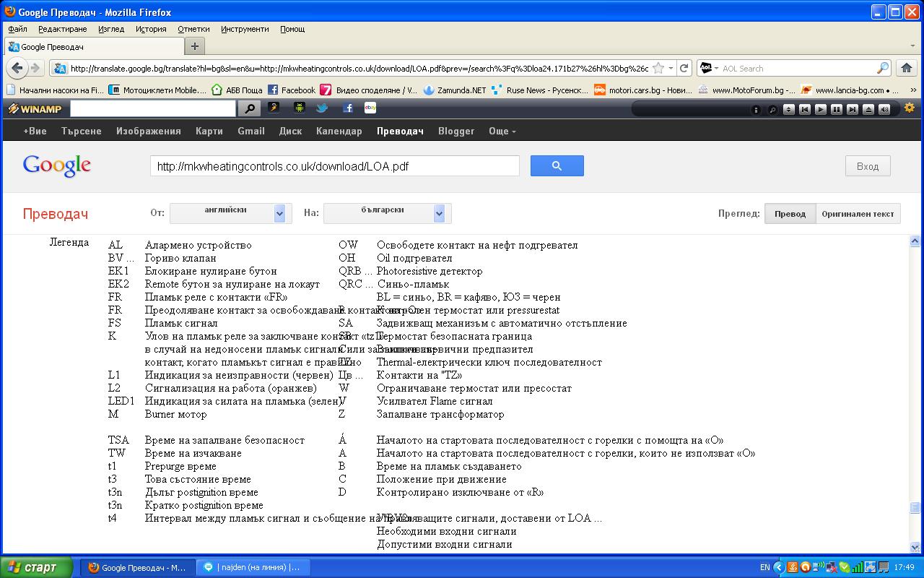Click the page URL input in Google Translate
The width and height of the screenshot is (924, 578).
click(x=334, y=166)
